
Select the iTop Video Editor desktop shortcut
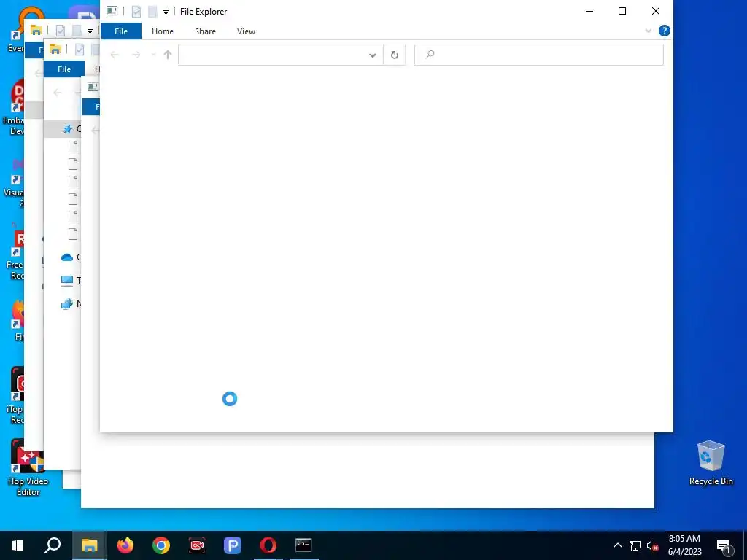28,468
